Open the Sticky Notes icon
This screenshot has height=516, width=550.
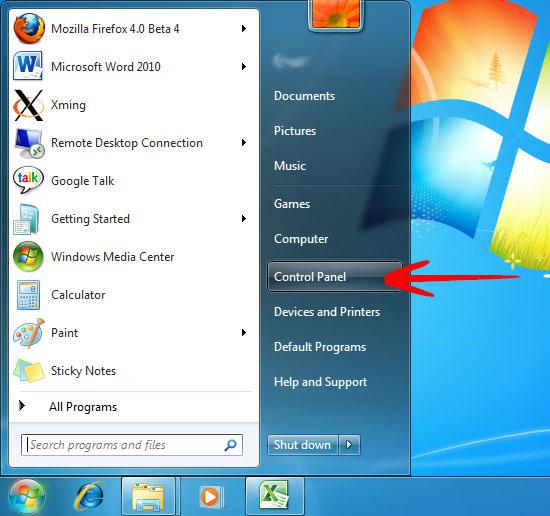tap(29, 370)
